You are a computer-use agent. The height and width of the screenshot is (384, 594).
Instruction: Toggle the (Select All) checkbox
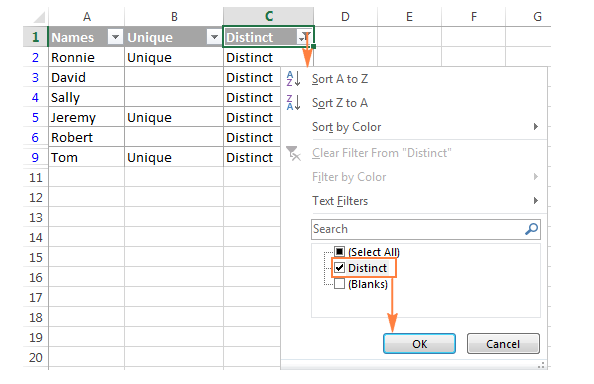pyautogui.click(x=339, y=251)
